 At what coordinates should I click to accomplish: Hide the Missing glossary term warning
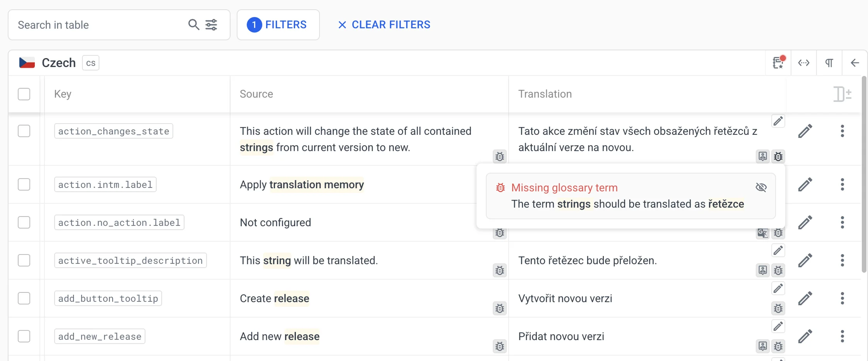click(761, 187)
